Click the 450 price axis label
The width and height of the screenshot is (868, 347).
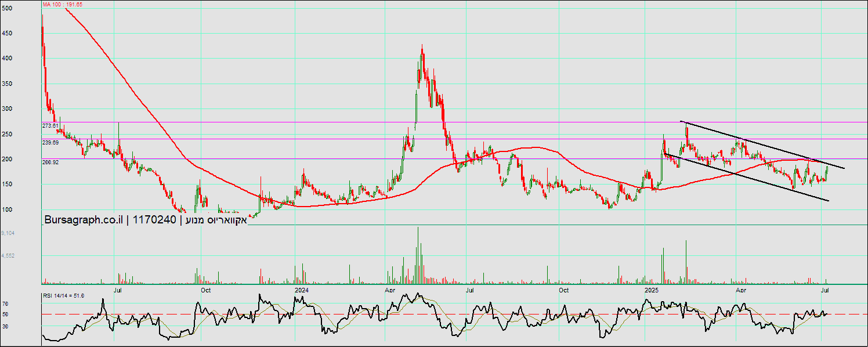(x=8, y=33)
